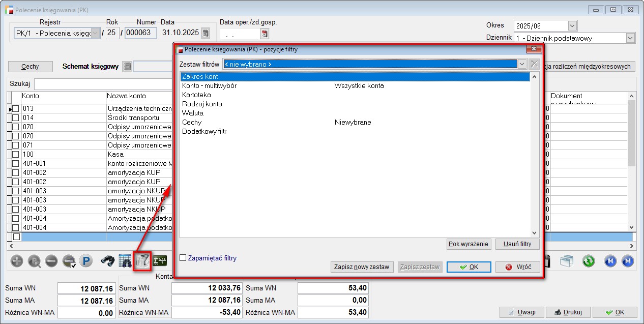
Task: Enable the Zapamiętać filtry checkbox
Action: (183, 258)
